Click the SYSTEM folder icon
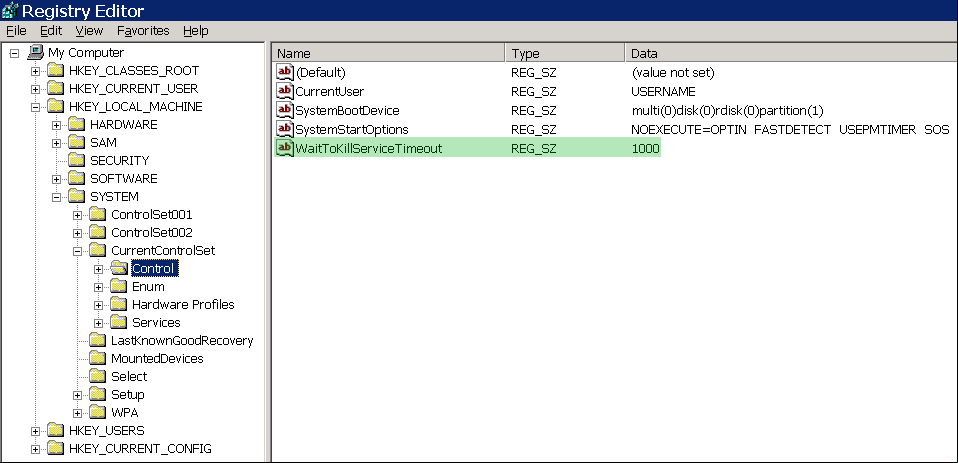 pyautogui.click(x=76, y=197)
